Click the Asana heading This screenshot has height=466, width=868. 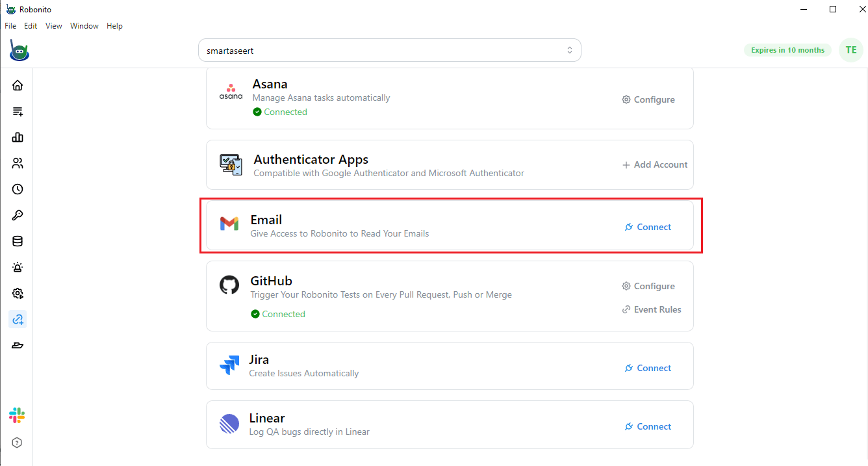(270, 84)
